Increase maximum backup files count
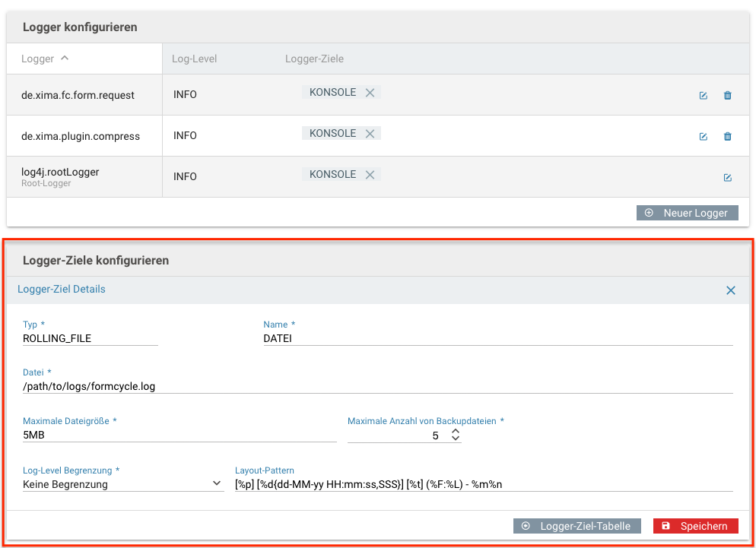756x548 pixels. point(455,431)
